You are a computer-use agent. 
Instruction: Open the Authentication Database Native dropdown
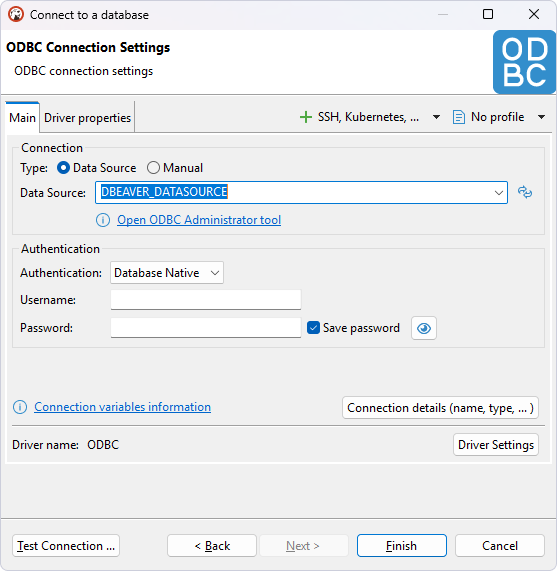click(x=167, y=273)
